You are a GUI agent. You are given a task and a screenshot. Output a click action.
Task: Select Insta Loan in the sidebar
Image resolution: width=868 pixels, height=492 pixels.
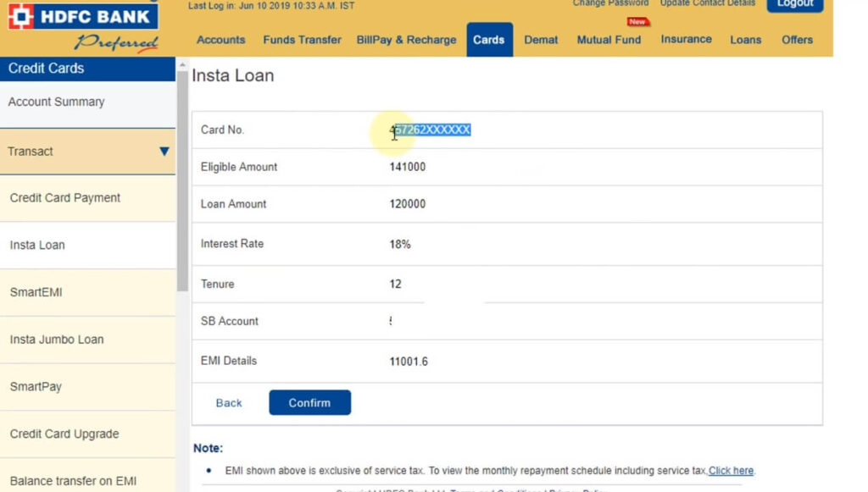(x=87, y=245)
